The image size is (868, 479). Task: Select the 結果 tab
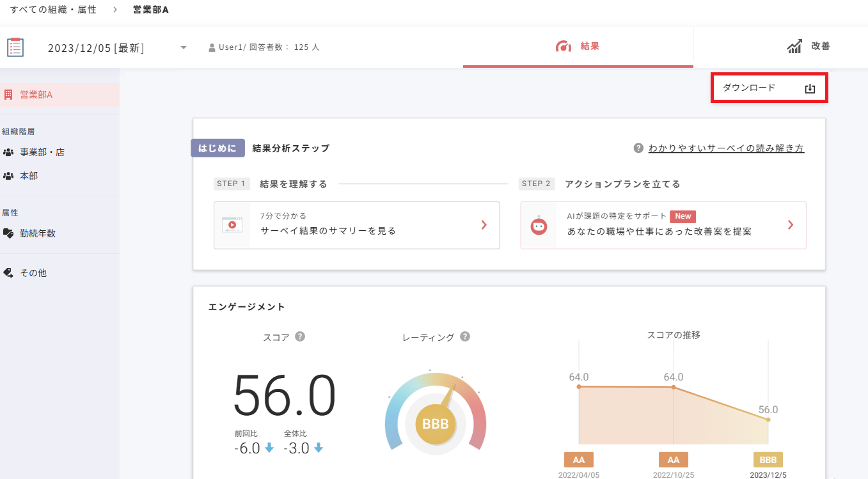point(578,46)
